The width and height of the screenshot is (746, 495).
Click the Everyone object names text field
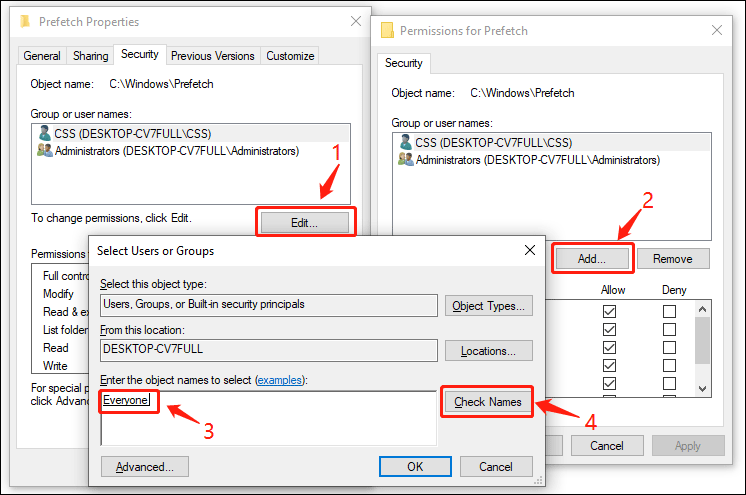tap(268, 417)
